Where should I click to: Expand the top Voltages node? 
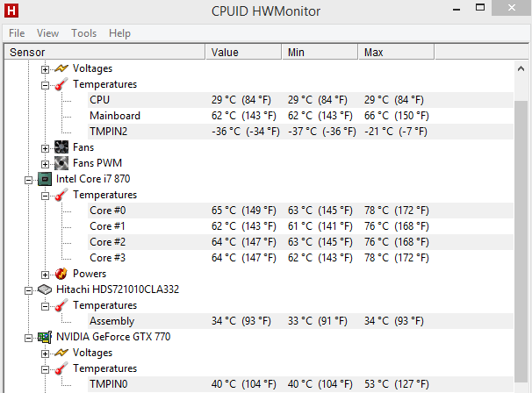pos(45,69)
